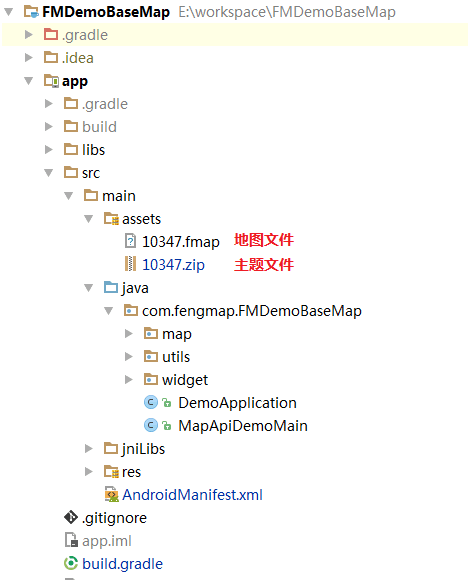
Task: Click the MapApiDemoMain class icon
Action: [x=151, y=425]
